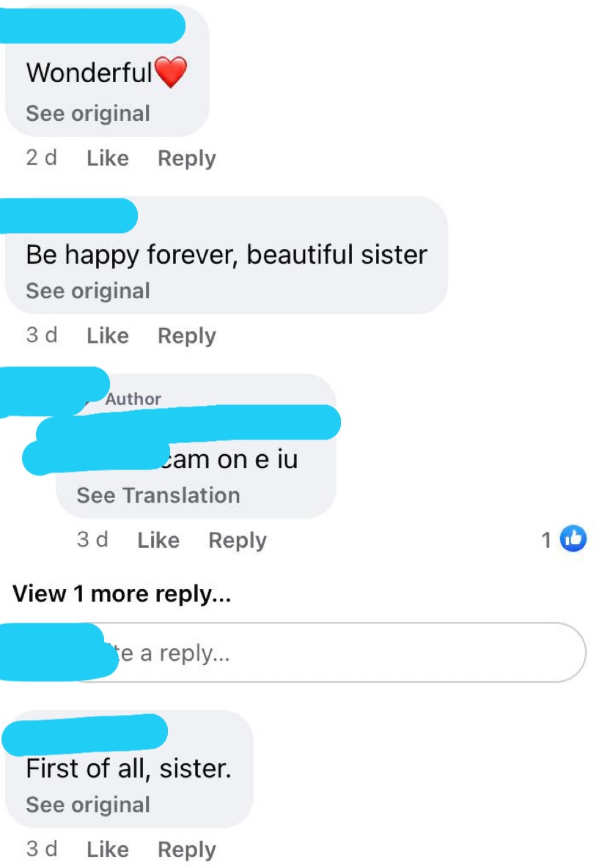Open '3 d' timestamp under 'First of all, sister.'

click(42, 849)
